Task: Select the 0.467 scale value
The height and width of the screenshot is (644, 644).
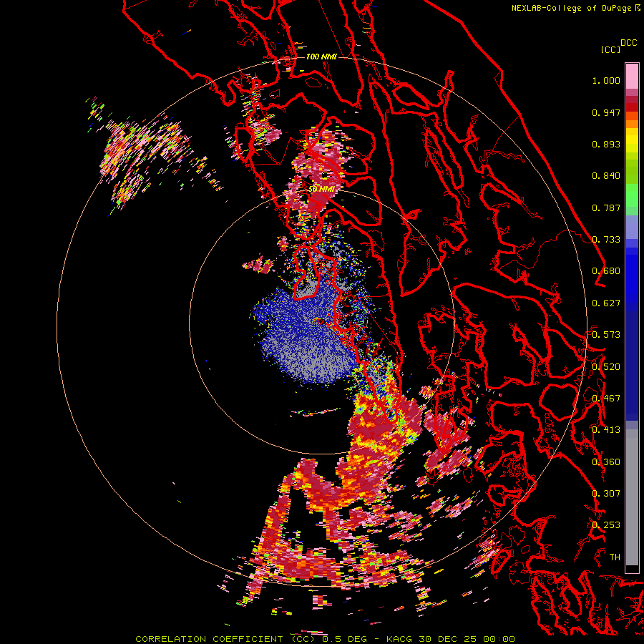Action: pos(606,399)
